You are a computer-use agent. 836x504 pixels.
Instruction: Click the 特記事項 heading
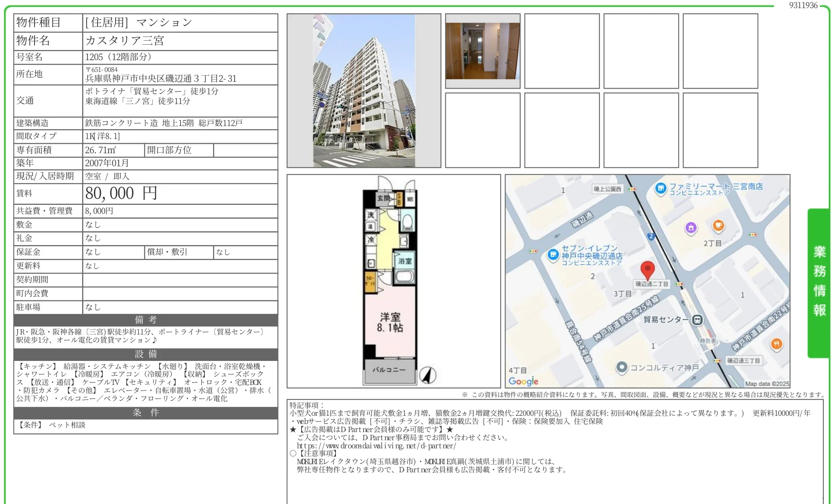tap(307, 405)
